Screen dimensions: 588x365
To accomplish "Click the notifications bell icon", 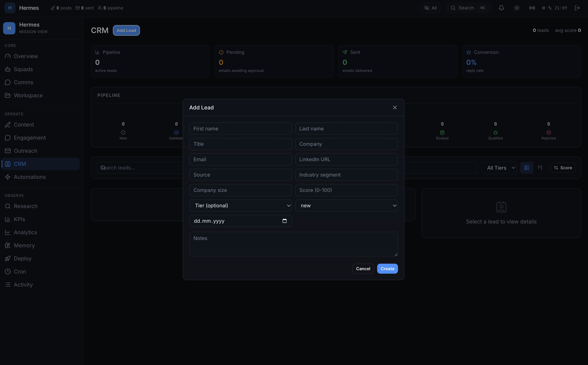I will (x=501, y=8).
